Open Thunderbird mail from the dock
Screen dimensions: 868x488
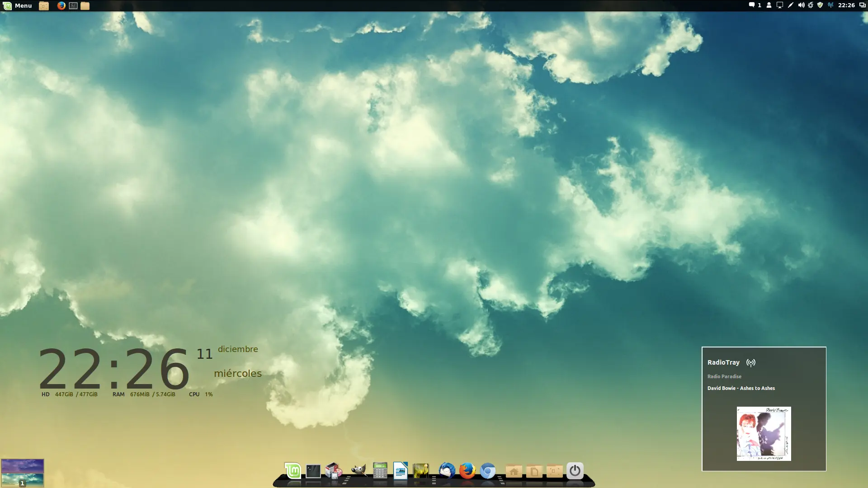[x=447, y=471]
